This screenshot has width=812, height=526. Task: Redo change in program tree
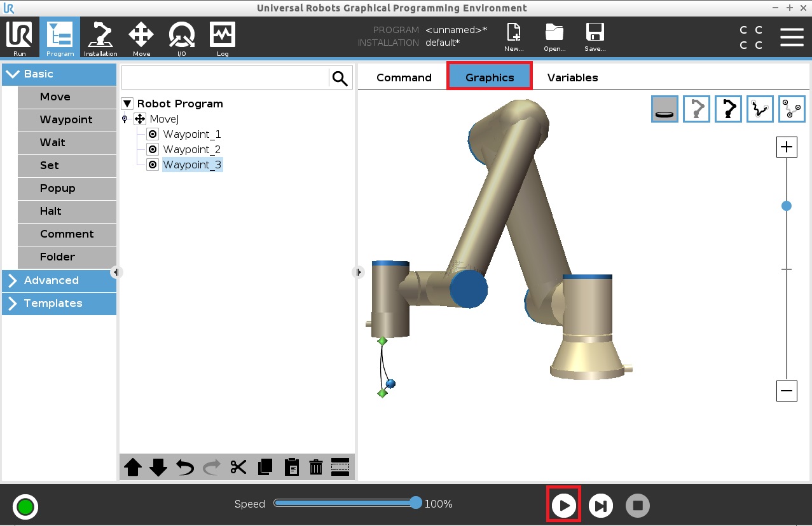tap(212, 468)
